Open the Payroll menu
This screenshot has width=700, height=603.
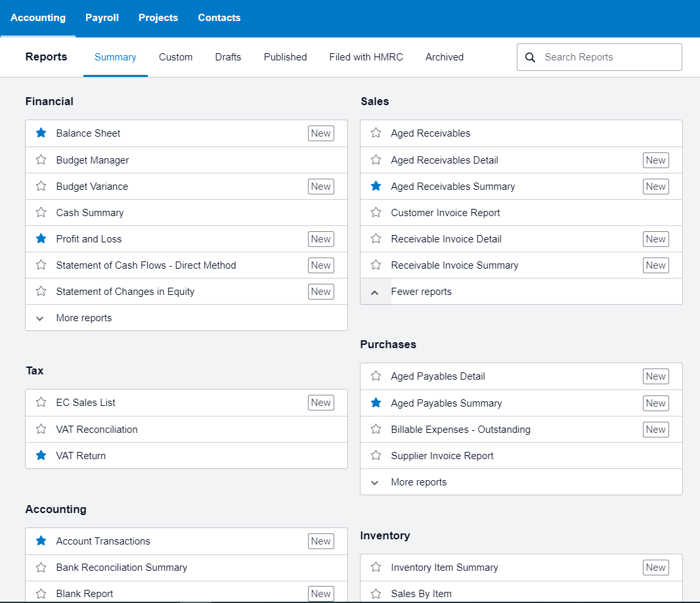click(102, 18)
